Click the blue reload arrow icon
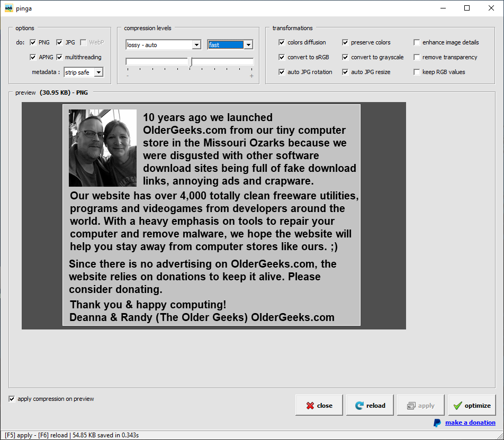 coord(359,406)
